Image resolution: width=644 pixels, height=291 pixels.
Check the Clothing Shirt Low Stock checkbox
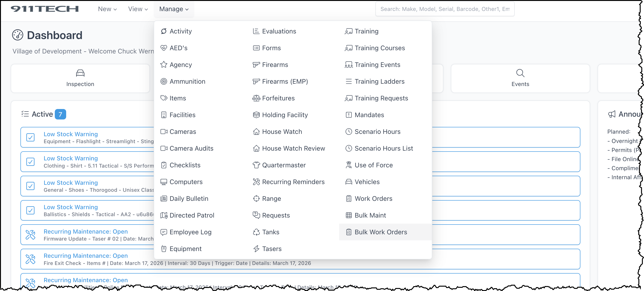30,162
